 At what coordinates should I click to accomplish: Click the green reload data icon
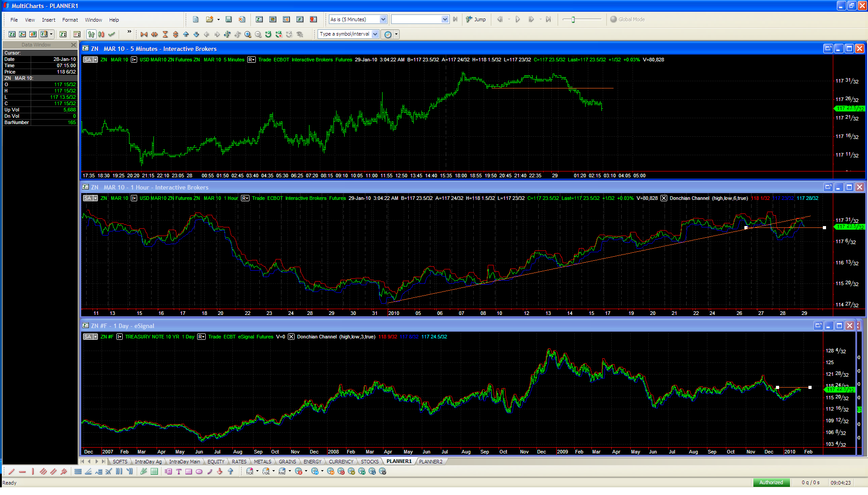point(268,34)
